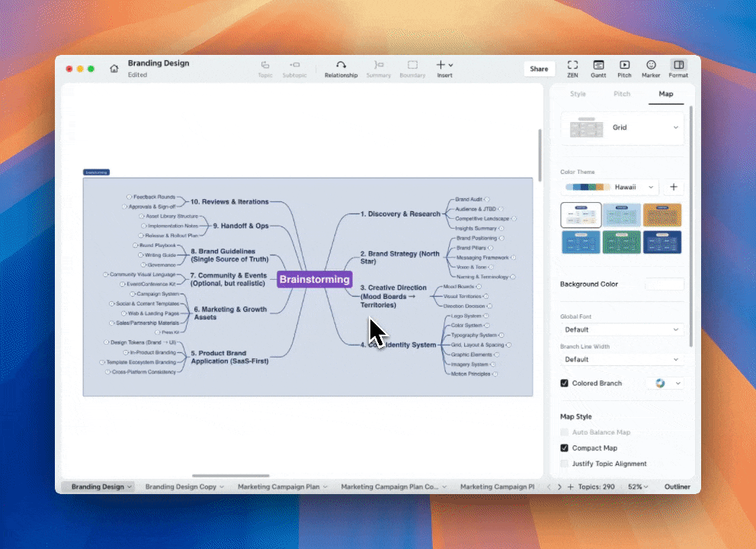Open the Gantt view
This screenshot has height=549, width=756.
click(598, 69)
